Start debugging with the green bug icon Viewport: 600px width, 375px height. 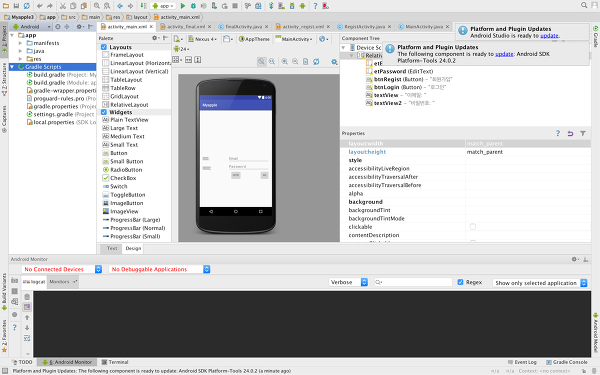click(x=193, y=6)
